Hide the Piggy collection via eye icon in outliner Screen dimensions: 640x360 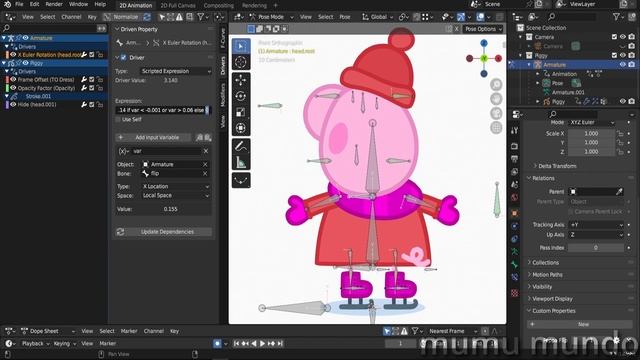pyautogui.click(x=623, y=55)
